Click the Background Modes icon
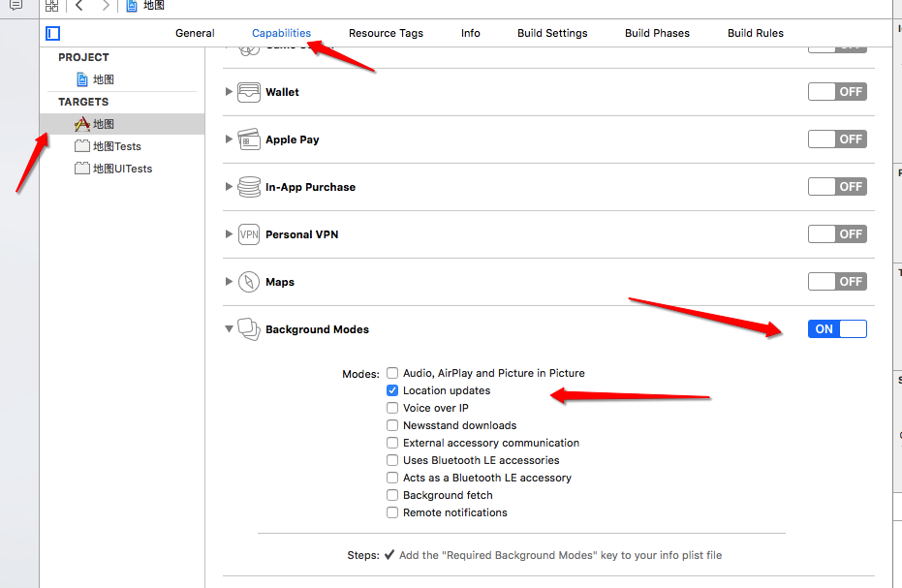Image resolution: width=902 pixels, height=588 pixels. 249,329
